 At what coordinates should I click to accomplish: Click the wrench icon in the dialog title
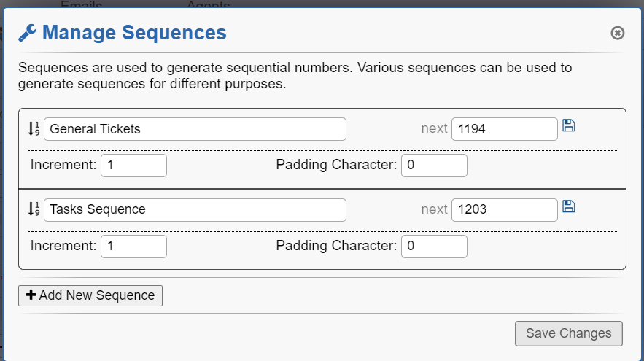(27, 33)
